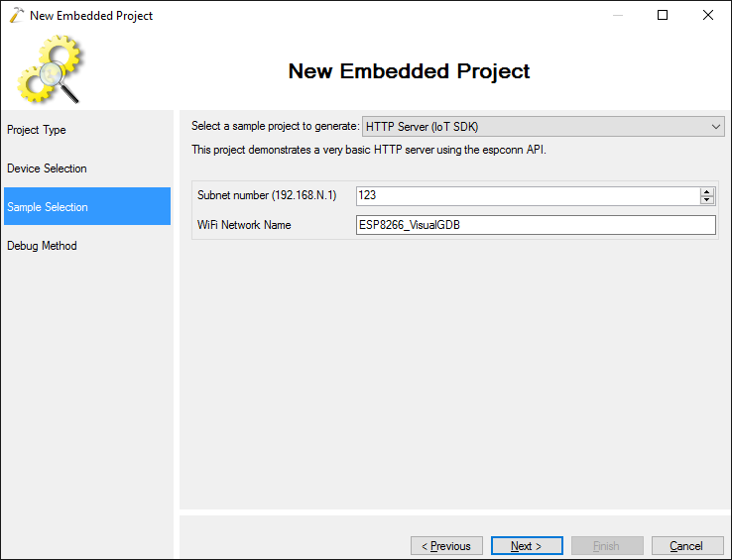The image size is (732, 560).
Task: Click the Next button
Action: tap(527, 545)
